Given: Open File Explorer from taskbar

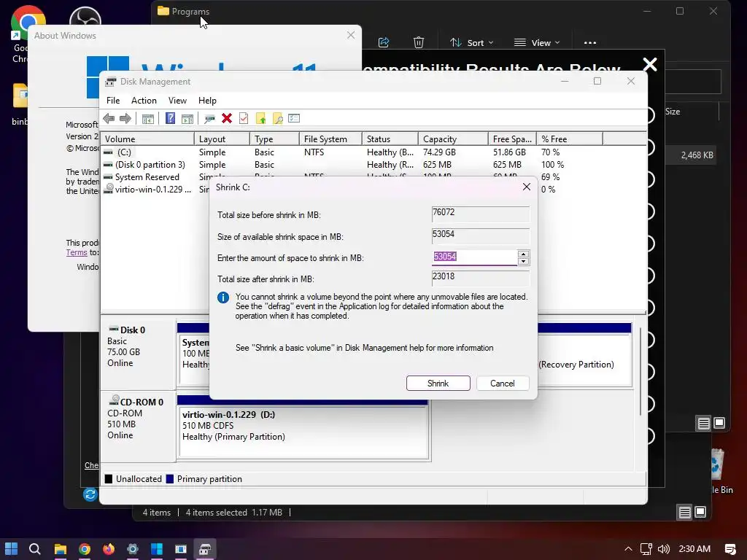Looking at the screenshot, I should [x=60, y=549].
